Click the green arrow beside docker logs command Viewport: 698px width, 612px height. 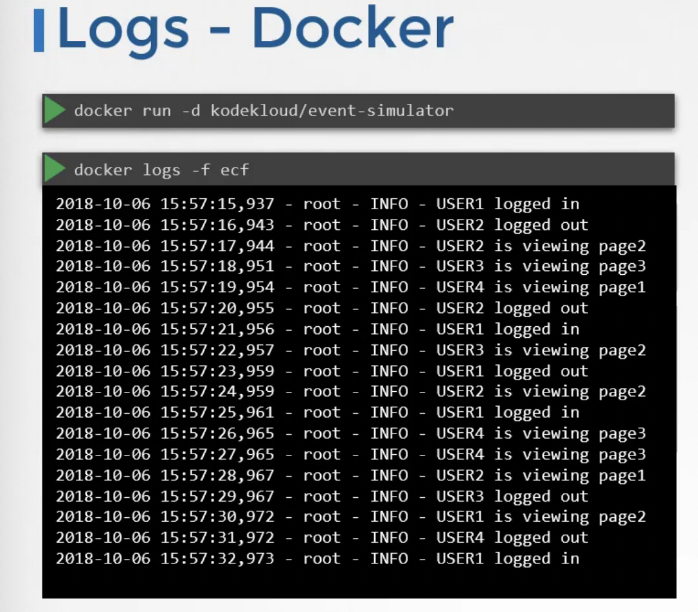coord(55,169)
